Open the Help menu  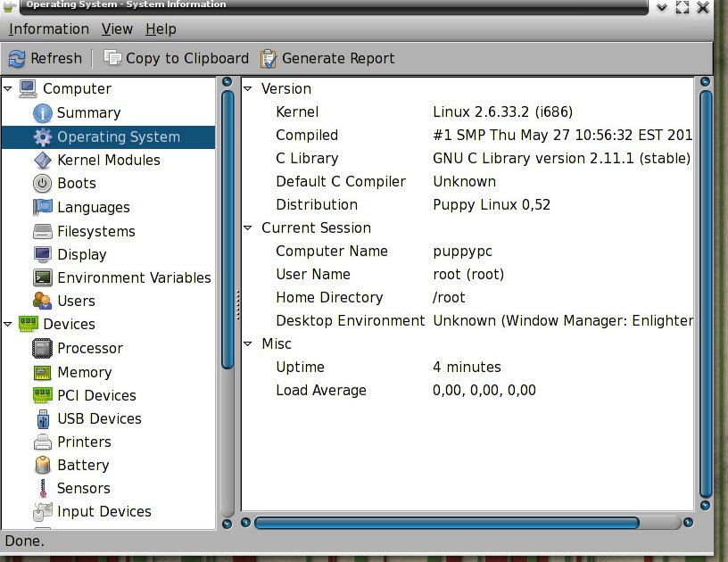coord(161,29)
